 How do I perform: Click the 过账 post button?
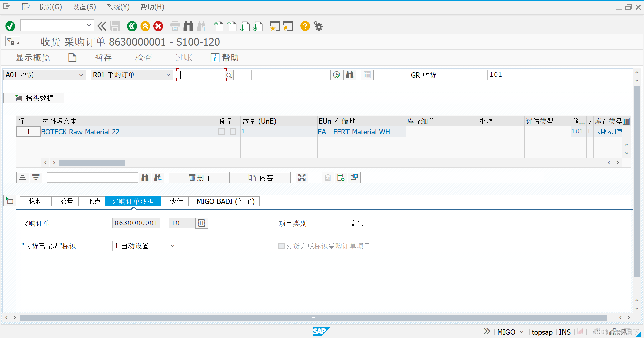tap(184, 58)
